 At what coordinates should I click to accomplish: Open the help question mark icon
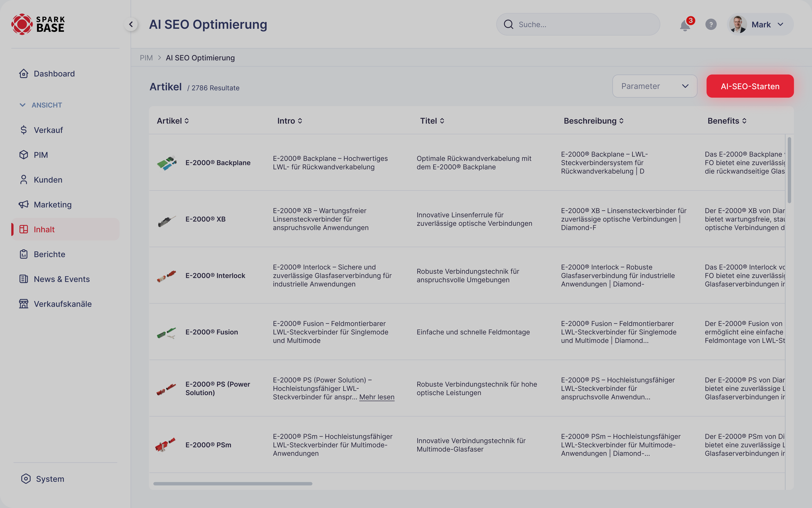point(711,24)
